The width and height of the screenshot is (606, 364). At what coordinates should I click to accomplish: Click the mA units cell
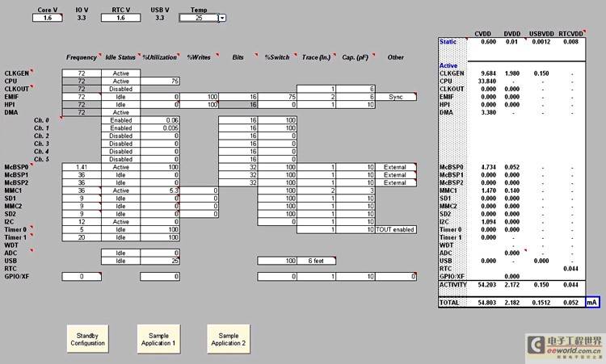[x=592, y=303]
